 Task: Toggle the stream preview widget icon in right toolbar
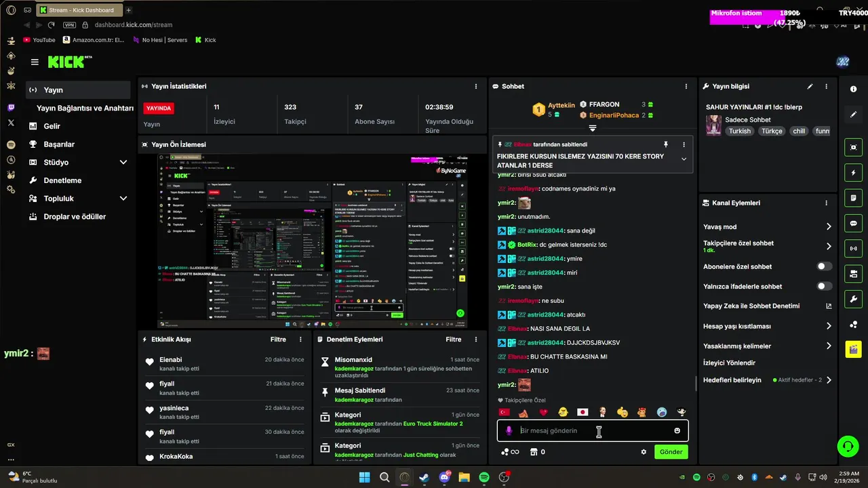coord(853,147)
